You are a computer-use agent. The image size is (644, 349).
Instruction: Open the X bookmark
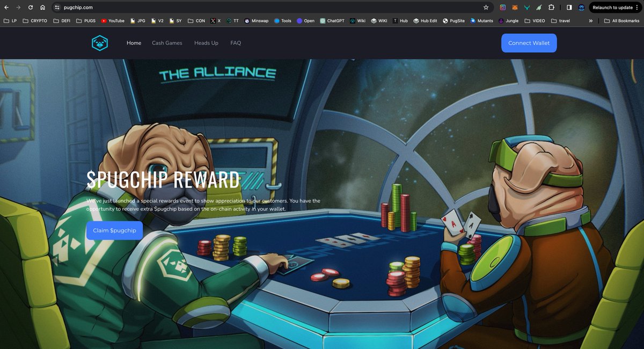(x=216, y=21)
